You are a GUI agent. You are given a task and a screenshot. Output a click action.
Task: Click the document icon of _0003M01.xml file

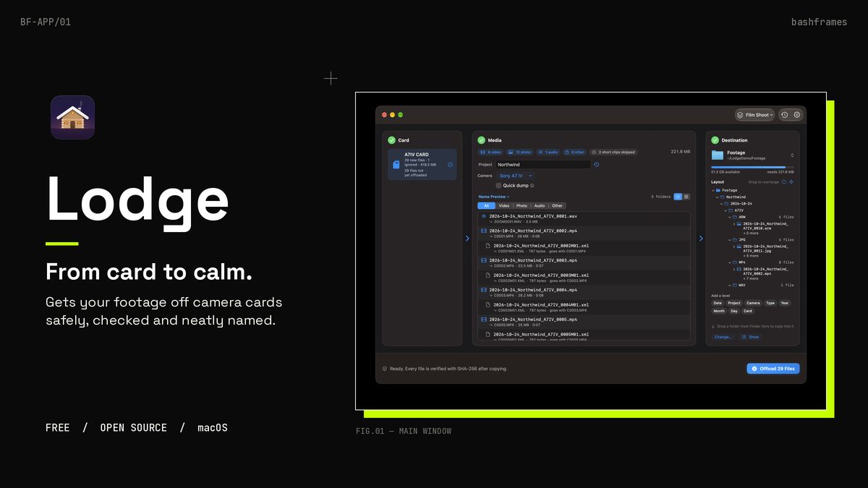[x=488, y=275]
